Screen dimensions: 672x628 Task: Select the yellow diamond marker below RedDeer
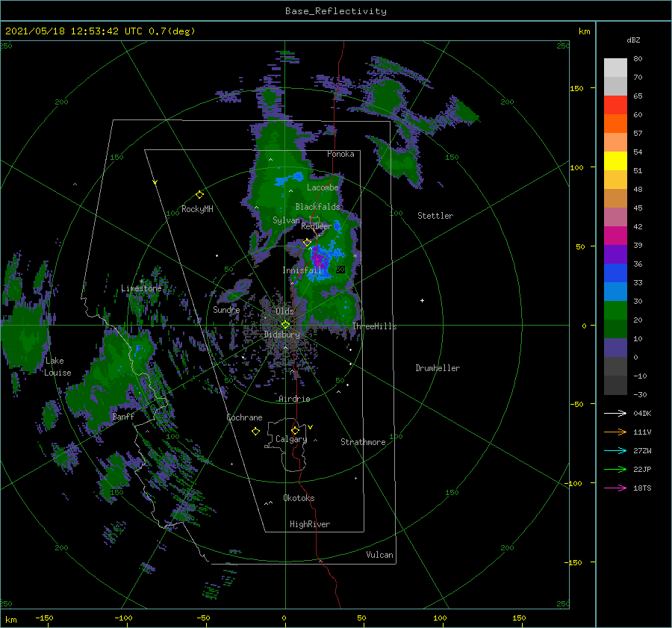coord(307,243)
